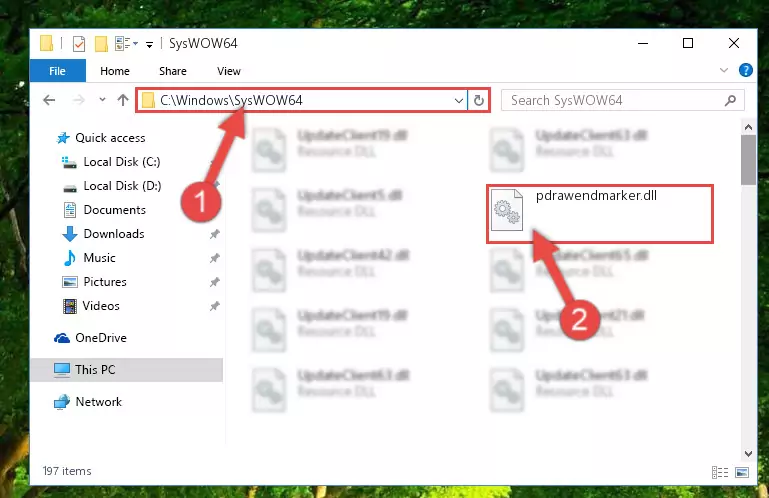Minimize the SysWOW64 window
Viewport: 769px width, 498px height.
pos(643,43)
